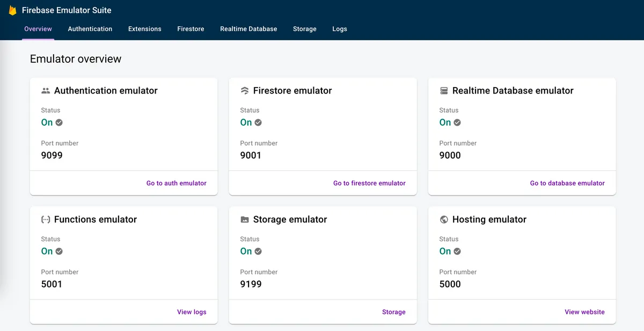Click port number 9199
Viewport: 644px width, 331px height.
(x=251, y=284)
